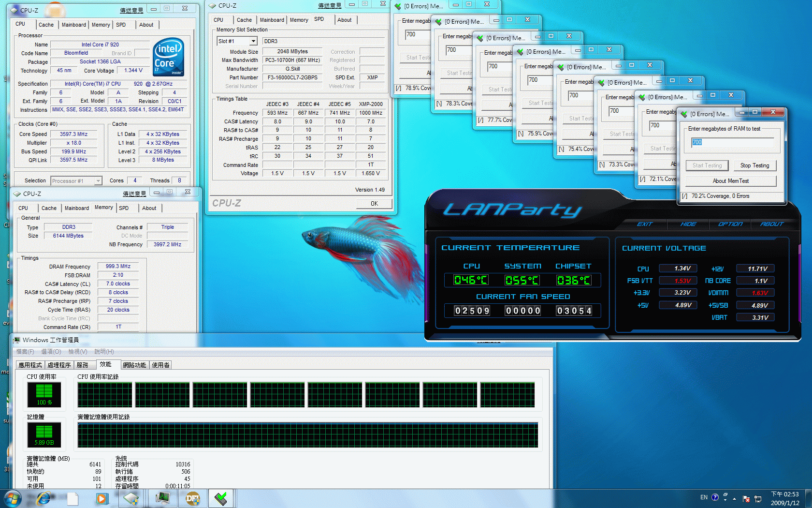This screenshot has height=508, width=812.
Task: Open the blue help icon in tray
Action: click(715, 497)
